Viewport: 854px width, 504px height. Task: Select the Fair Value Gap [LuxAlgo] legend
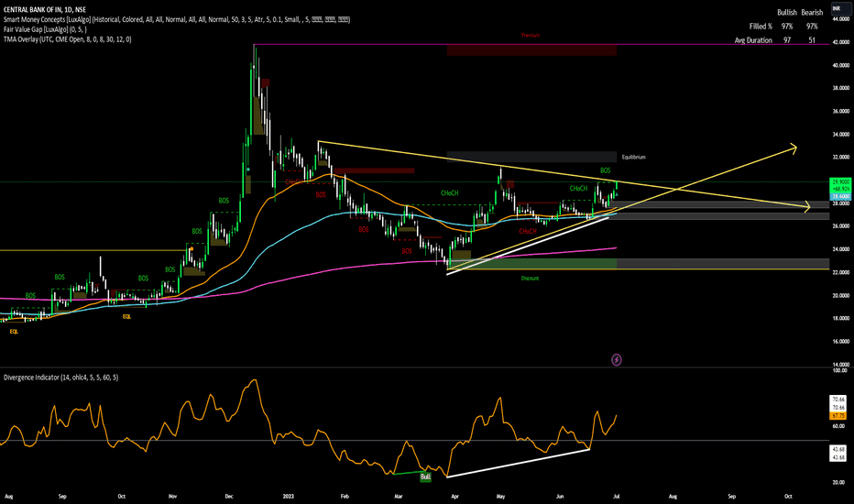(x=45, y=29)
